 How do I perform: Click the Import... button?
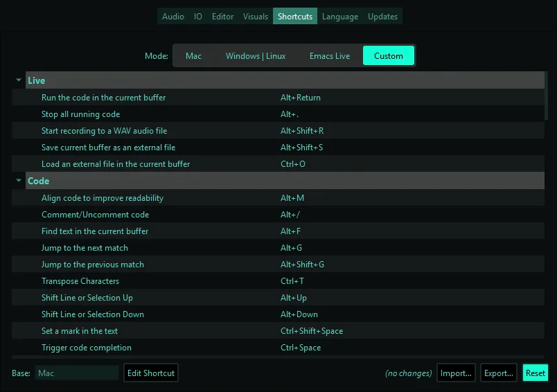[456, 373]
